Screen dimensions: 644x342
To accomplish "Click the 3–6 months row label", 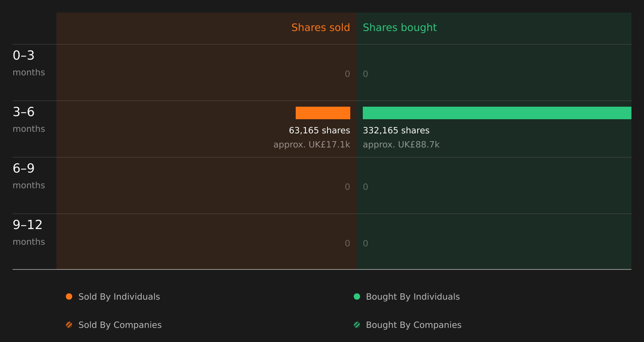I will (29, 120).
